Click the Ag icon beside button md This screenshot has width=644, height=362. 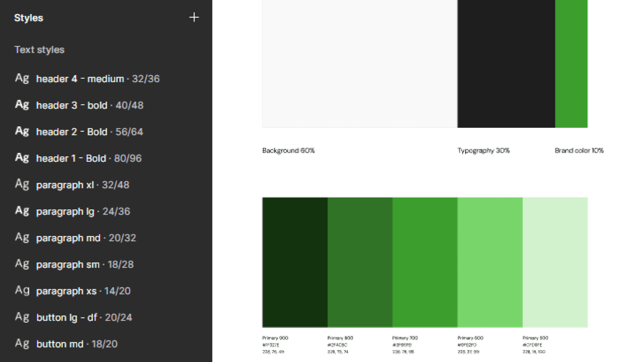22,344
